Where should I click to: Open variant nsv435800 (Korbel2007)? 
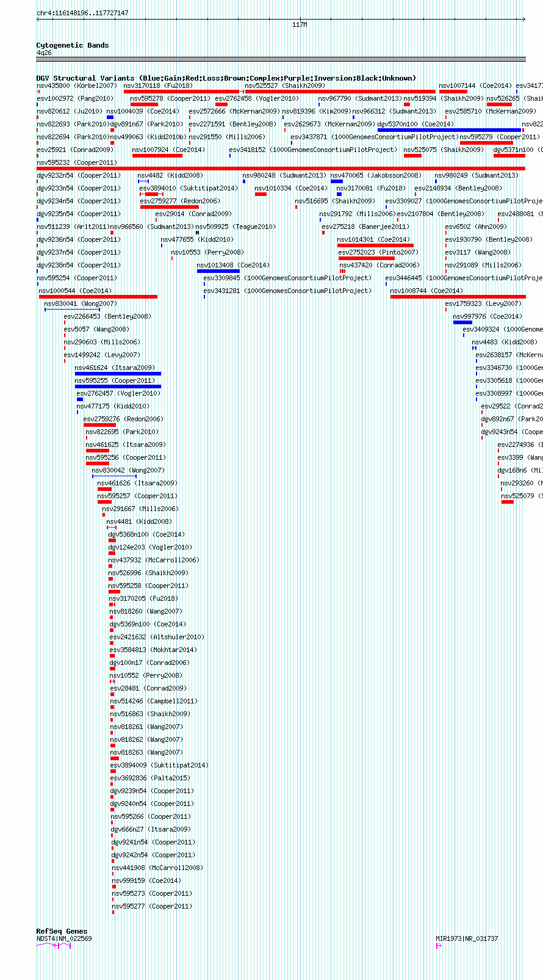(77, 85)
